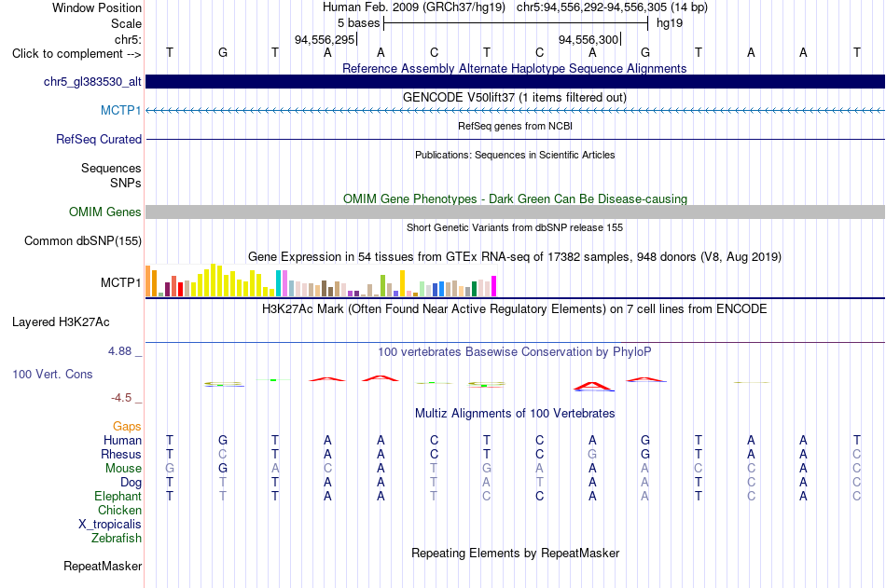The width and height of the screenshot is (886, 588).
Task: Open the H3K27Ac Mark ENCODE track title
Action: [x=514, y=309]
